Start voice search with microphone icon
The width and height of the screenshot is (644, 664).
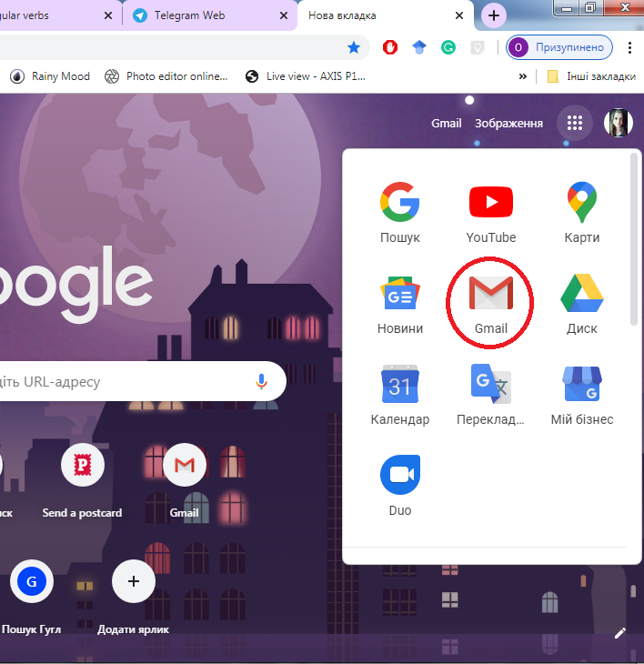point(261,381)
